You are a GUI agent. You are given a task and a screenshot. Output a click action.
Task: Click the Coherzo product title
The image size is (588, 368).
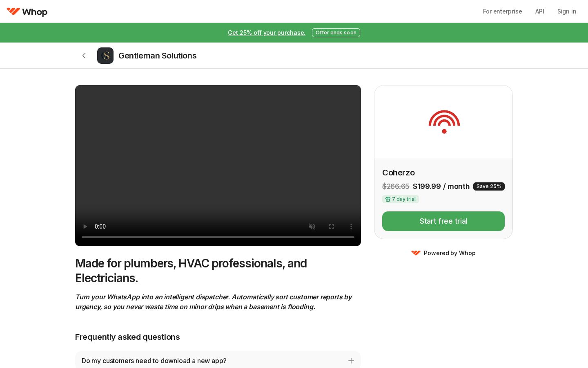pyautogui.click(x=399, y=173)
